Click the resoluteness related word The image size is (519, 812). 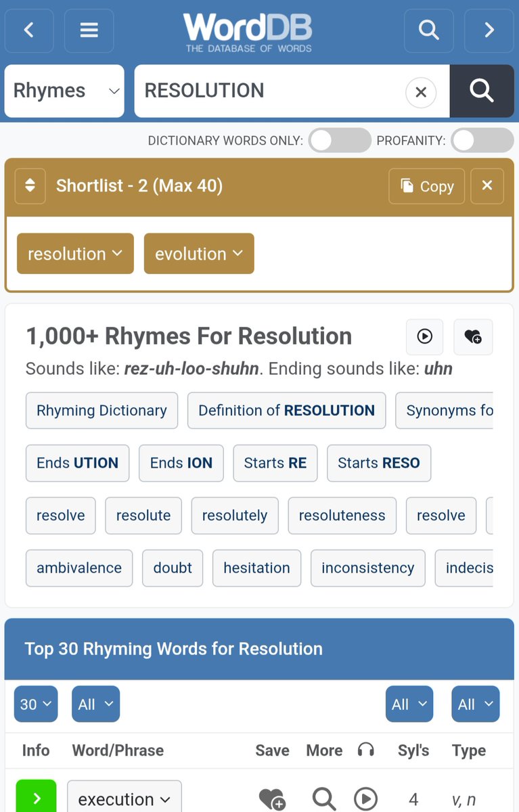point(342,516)
